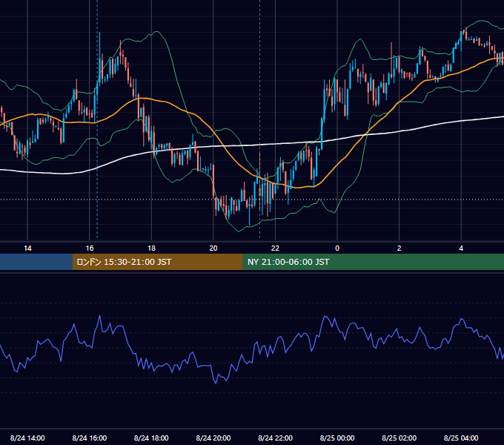Click the '8/24 18:00' date label
This screenshot has height=445, width=504.
(x=151, y=438)
